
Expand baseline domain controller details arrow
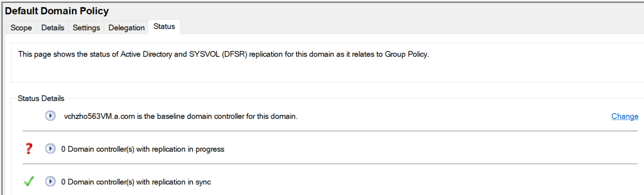click(50, 116)
